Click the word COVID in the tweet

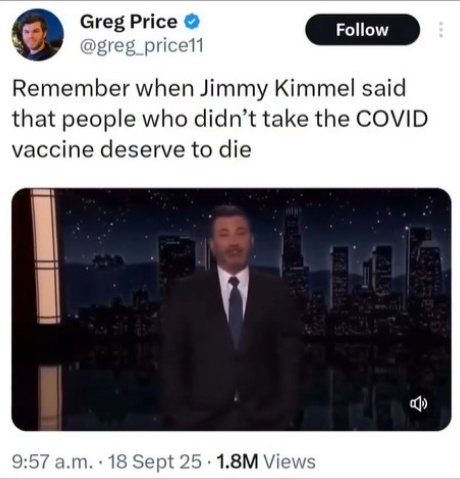coord(392,119)
